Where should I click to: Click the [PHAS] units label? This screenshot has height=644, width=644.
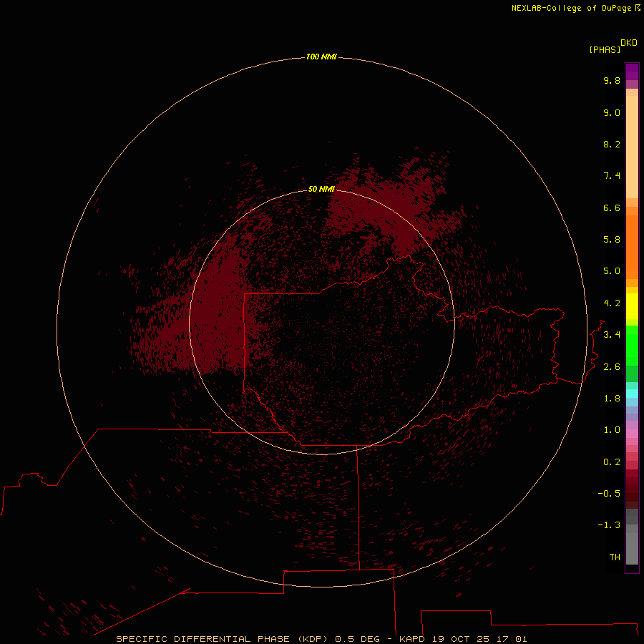pos(605,49)
